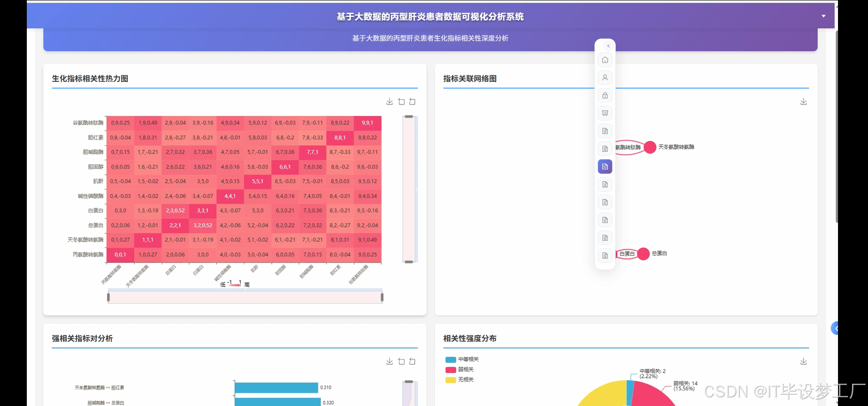The image size is (868, 406).
Task: Grab right handle of heatmap horizontal zoom slider
Action: point(382,297)
